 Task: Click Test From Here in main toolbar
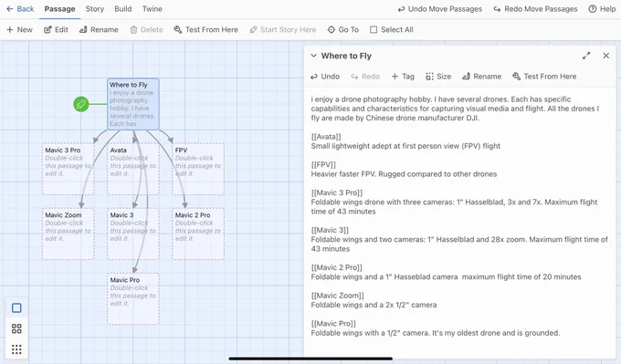206,30
